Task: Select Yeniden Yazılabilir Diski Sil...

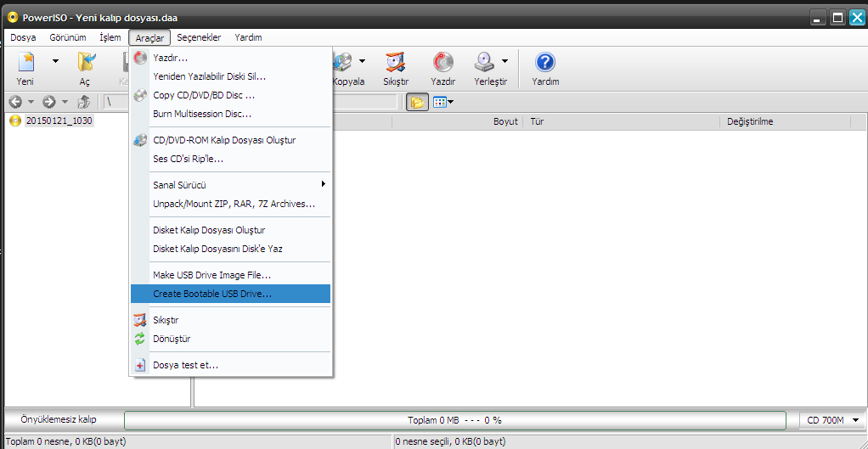Action: (x=230, y=76)
